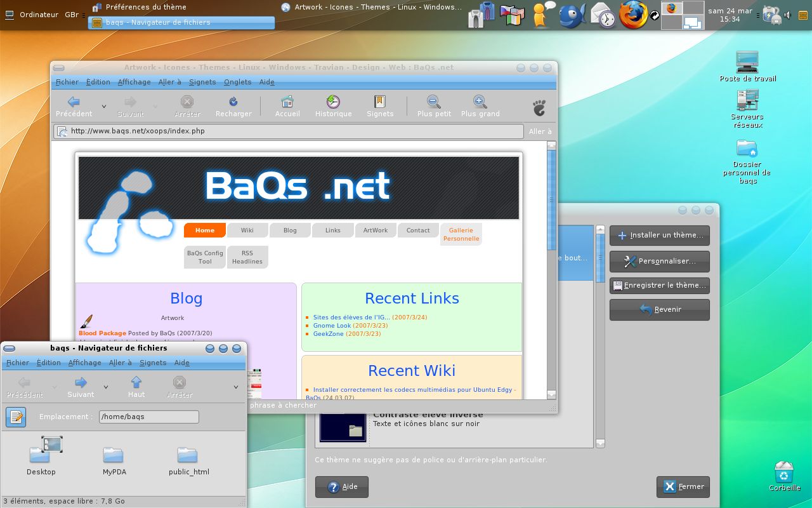Select the Wiki tab on BaQs page
Screen dimensions: 812x508
(247, 231)
